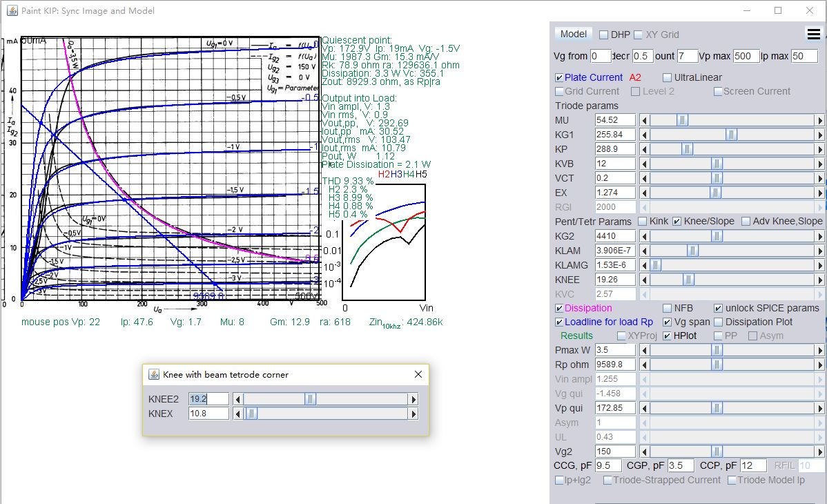Image resolution: width=827 pixels, height=504 pixels.
Task: Enable the DHP checkbox
Action: click(x=604, y=35)
